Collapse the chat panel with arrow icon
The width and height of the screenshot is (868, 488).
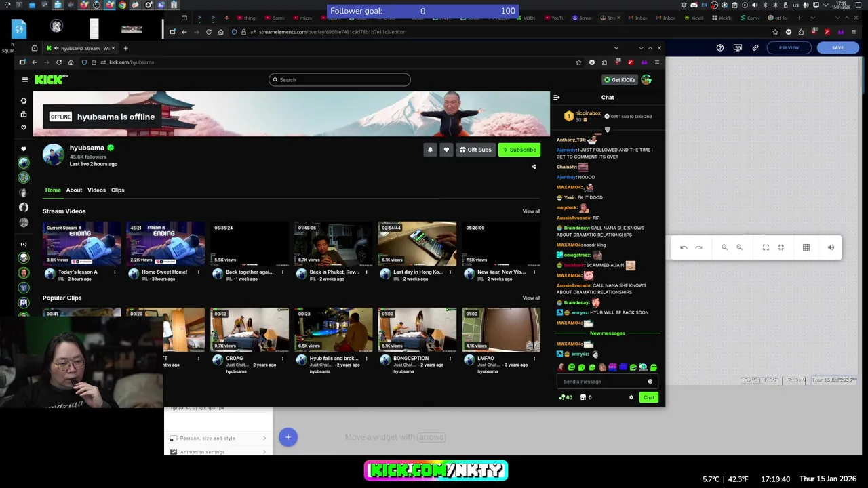click(x=557, y=98)
